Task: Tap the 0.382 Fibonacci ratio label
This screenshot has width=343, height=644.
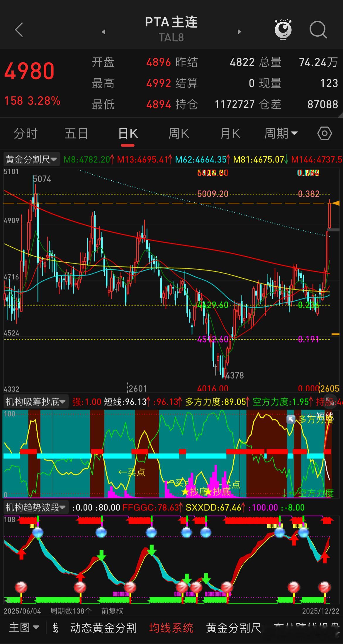Action: click(x=309, y=194)
